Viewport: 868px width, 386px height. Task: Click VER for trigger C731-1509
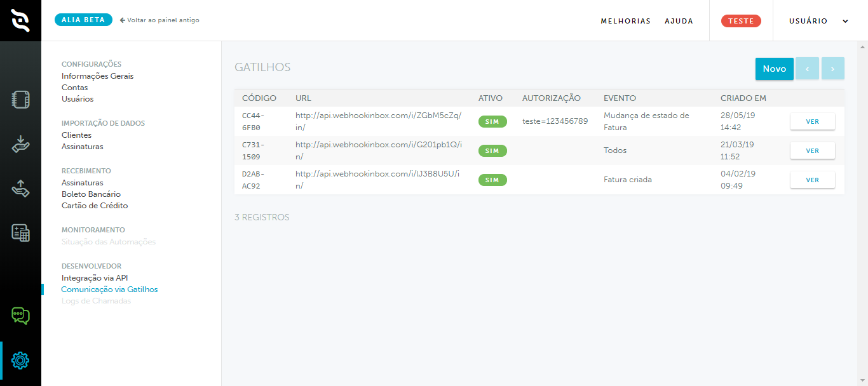(x=812, y=151)
